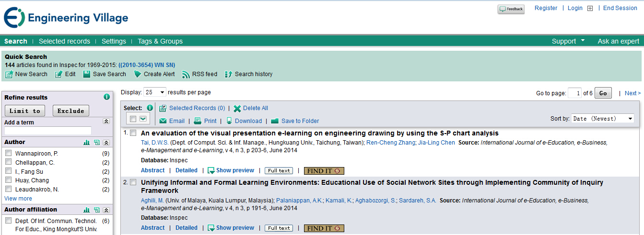
Task: Click the RSS feed icon
Action: [186, 74]
